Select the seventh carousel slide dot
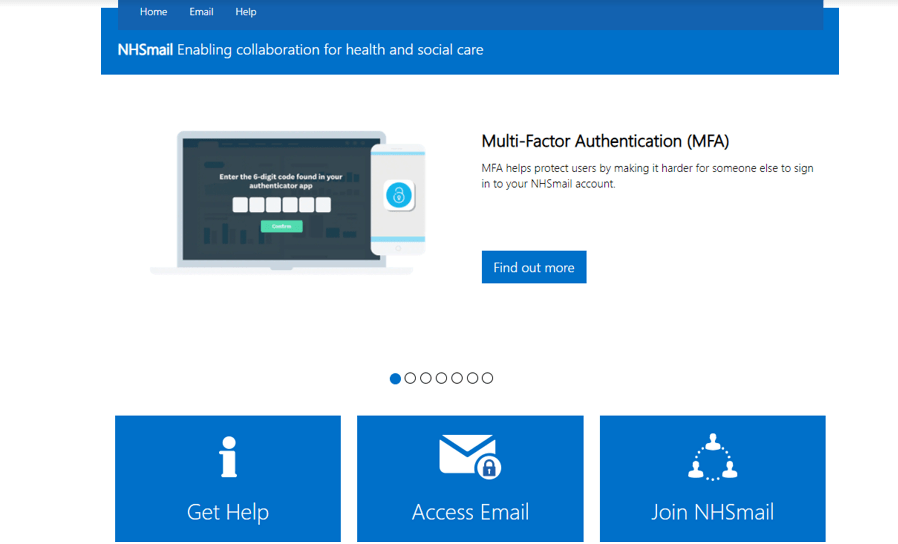The image size is (898, 544). (487, 378)
